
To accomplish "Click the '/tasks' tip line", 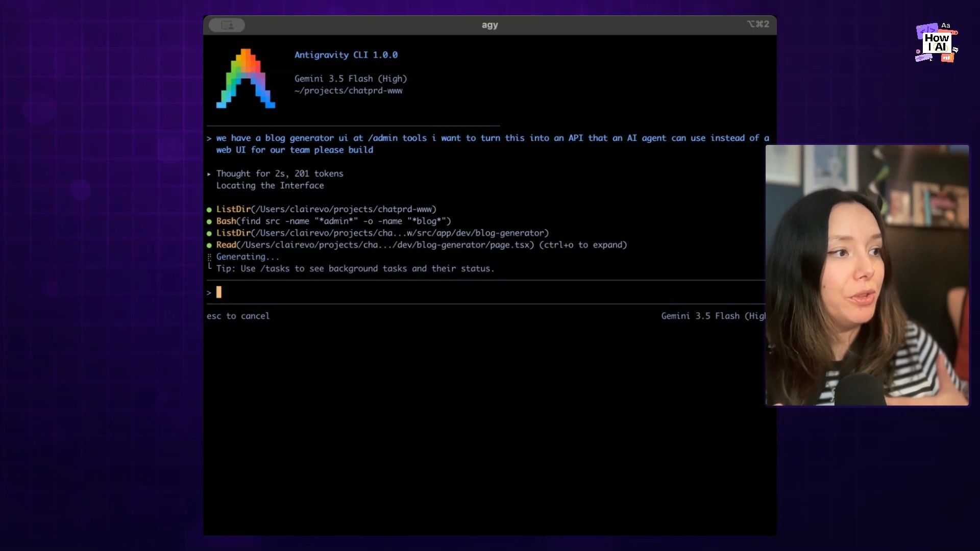I will point(355,269).
